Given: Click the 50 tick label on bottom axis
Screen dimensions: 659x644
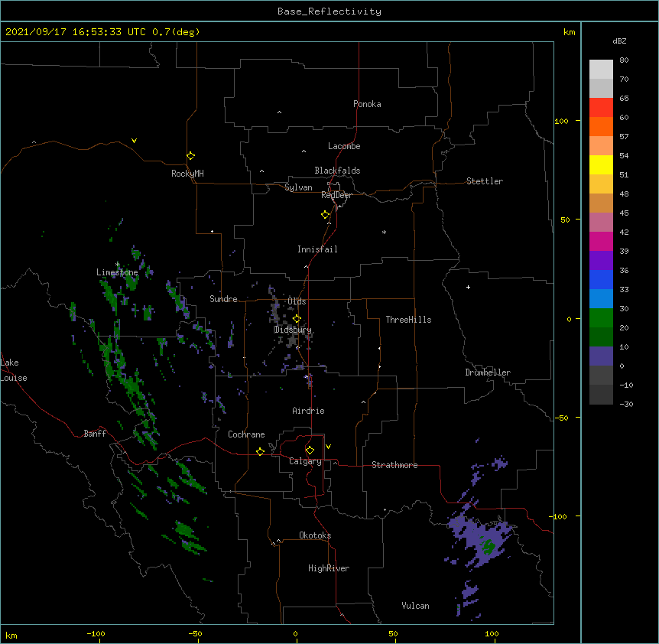Looking at the screenshot, I should click(393, 633).
